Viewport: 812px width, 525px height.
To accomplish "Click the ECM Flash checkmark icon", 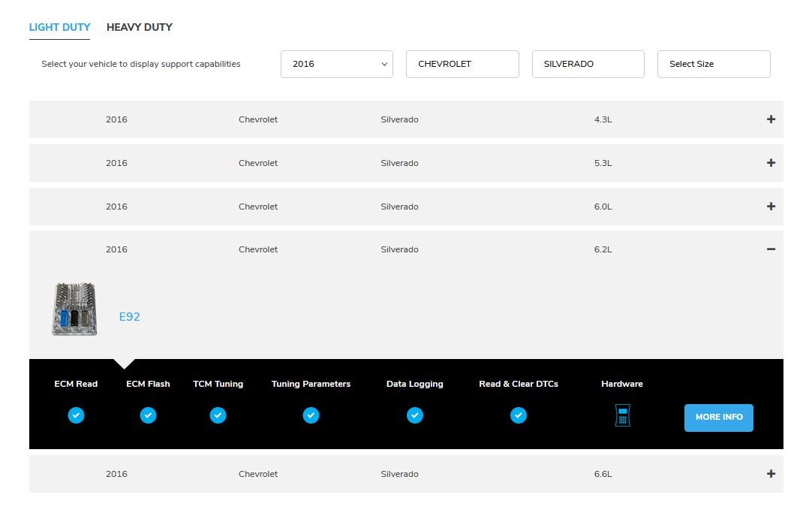I will (148, 415).
